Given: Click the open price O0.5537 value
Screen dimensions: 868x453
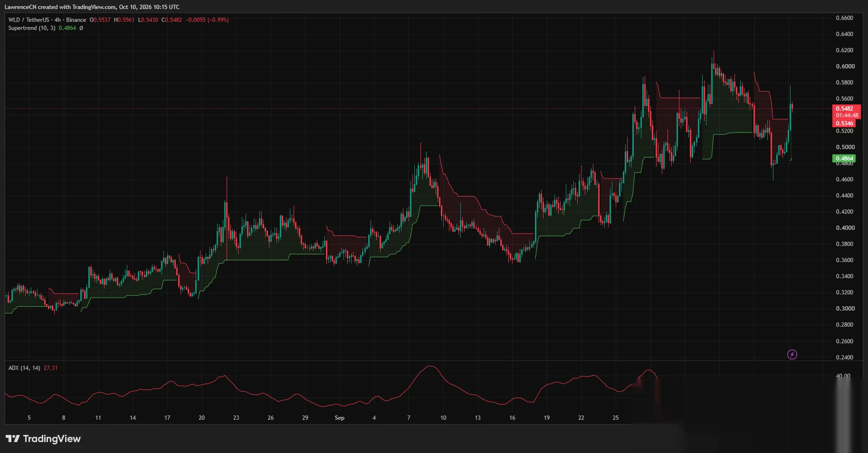Looking at the screenshot, I should point(100,20).
